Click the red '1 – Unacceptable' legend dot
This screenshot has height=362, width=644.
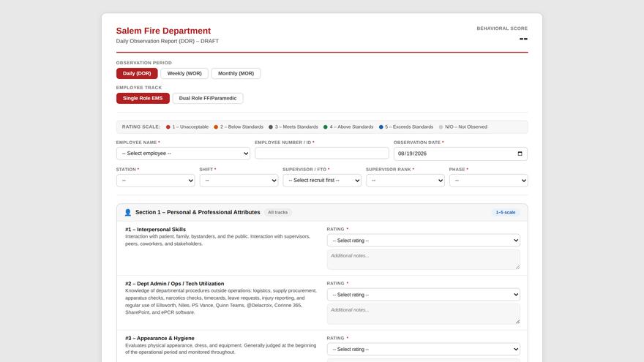(x=168, y=127)
